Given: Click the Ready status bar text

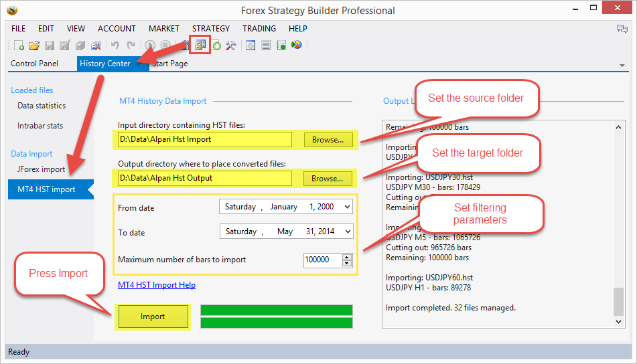Looking at the screenshot, I should [x=19, y=352].
